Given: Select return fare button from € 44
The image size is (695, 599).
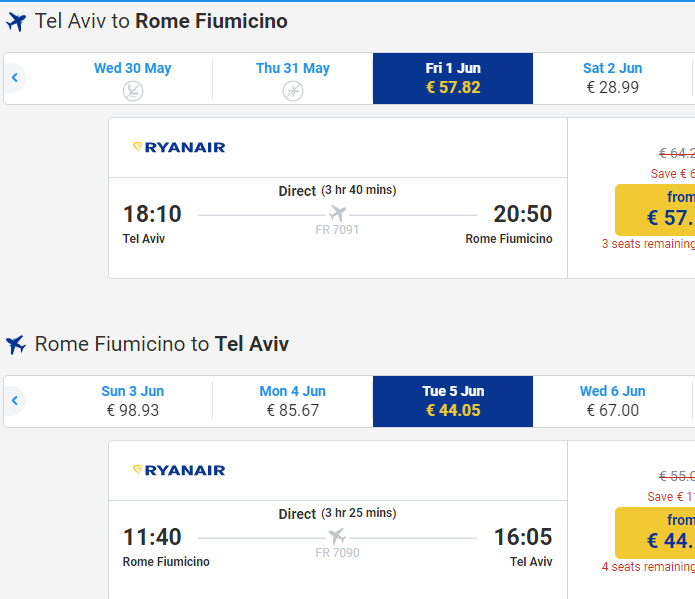Looking at the screenshot, I should (655, 532).
